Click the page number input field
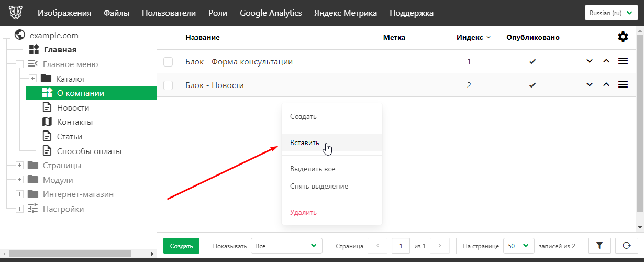Viewport: 644px width, 262px height. [x=401, y=246]
